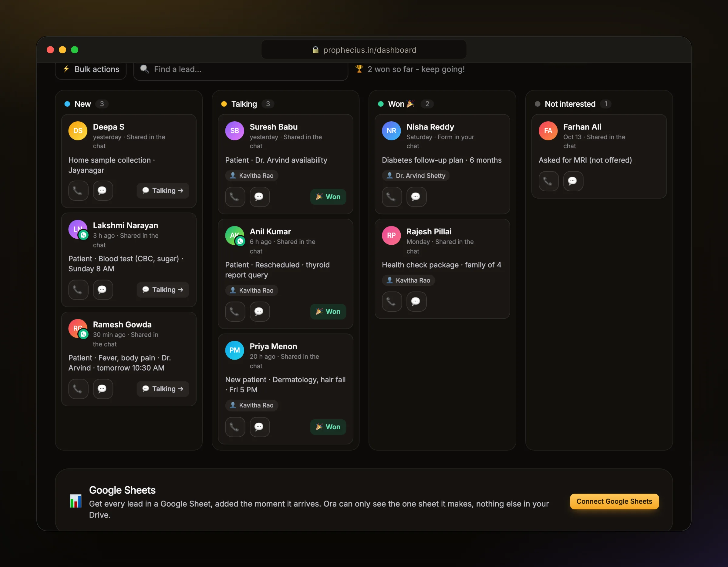The width and height of the screenshot is (728, 567).
Task: Click the Google Sheets chart icon
Action: [x=75, y=502]
